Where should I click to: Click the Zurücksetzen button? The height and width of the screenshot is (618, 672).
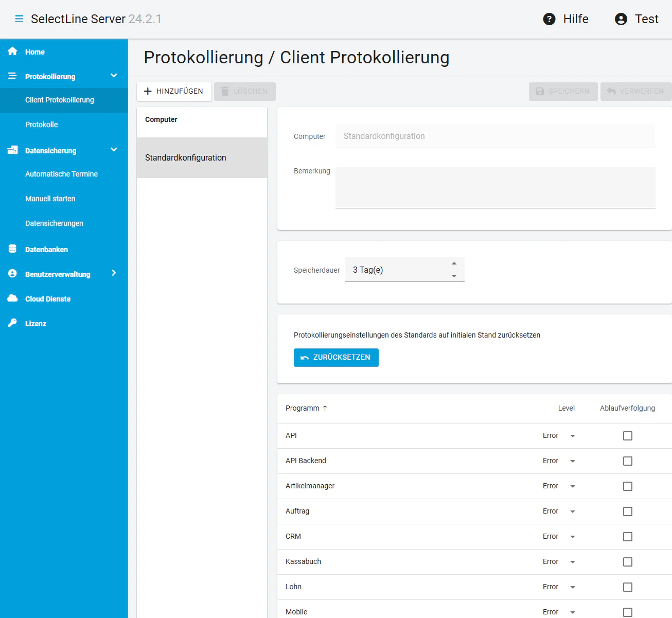point(336,357)
